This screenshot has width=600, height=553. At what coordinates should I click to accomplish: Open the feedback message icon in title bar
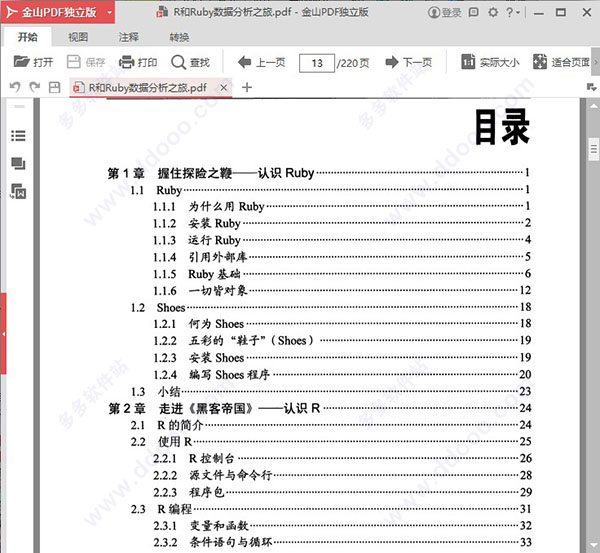tap(474, 12)
